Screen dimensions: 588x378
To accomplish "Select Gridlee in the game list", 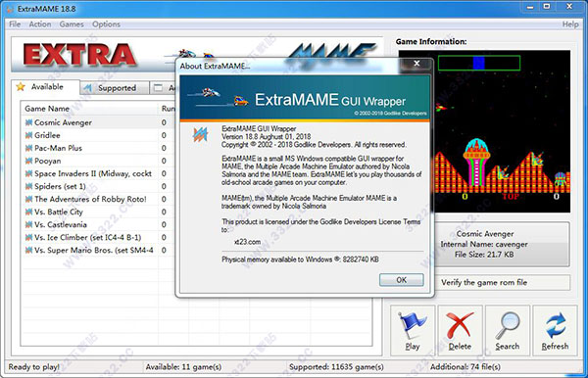I will [x=47, y=135].
